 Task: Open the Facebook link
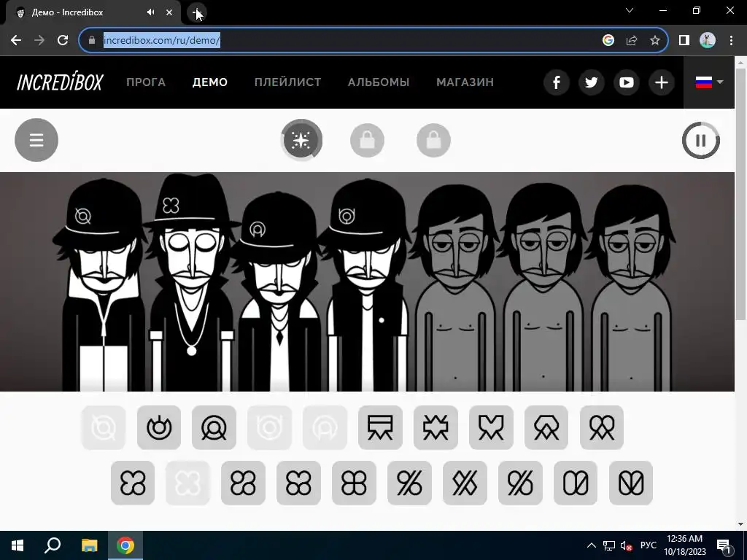tap(557, 82)
